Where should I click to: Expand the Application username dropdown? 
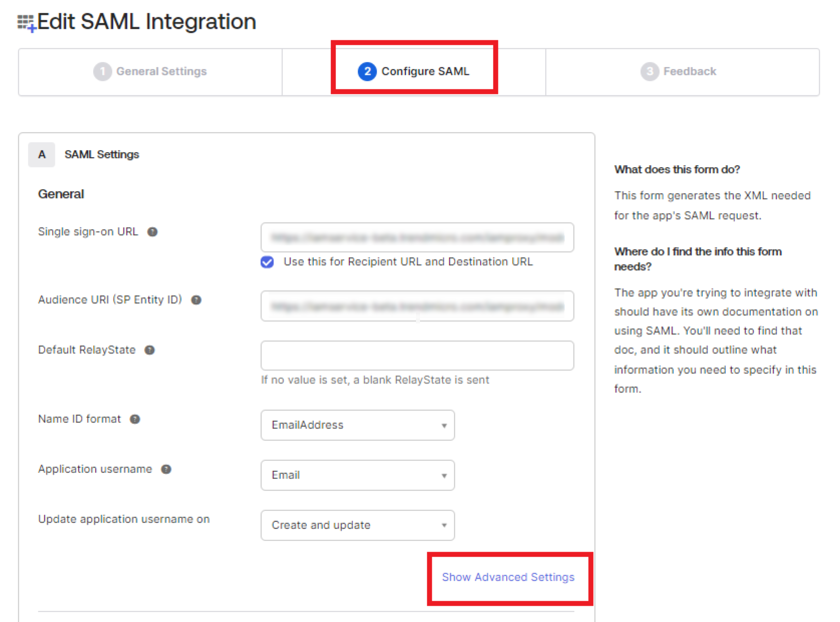(x=357, y=475)
